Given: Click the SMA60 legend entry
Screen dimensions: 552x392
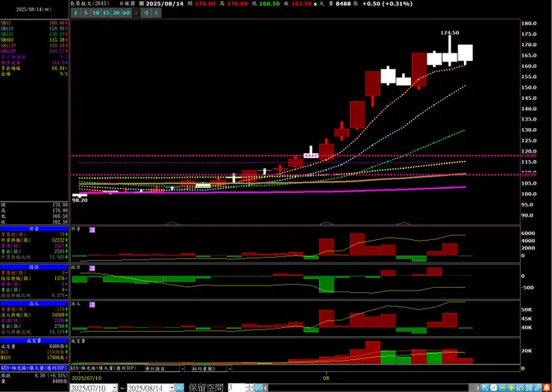Looking at the screenshot, I should [x=34, y=39].
